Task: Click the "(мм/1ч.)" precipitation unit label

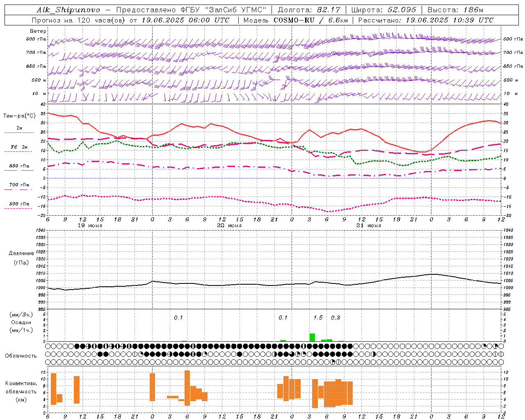Action: (21, 330)
